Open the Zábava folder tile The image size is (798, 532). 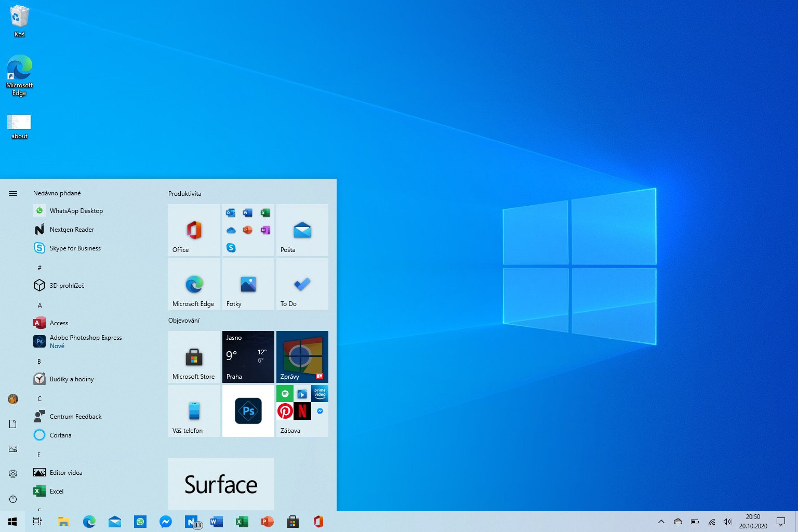302,411
